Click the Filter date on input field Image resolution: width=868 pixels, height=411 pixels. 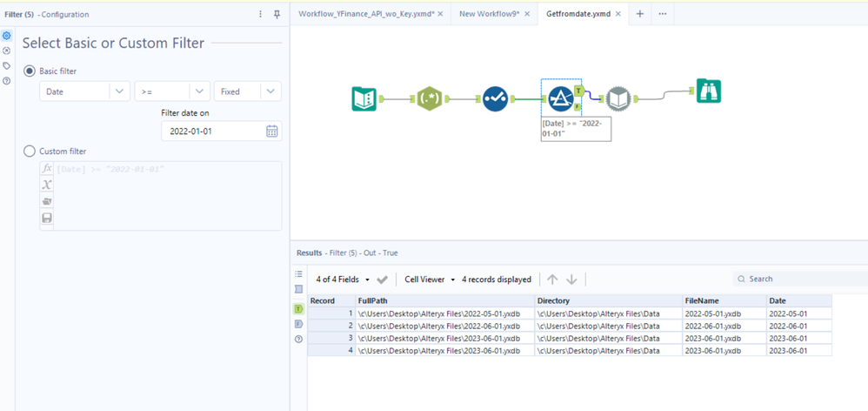click(x=222, y=131)
